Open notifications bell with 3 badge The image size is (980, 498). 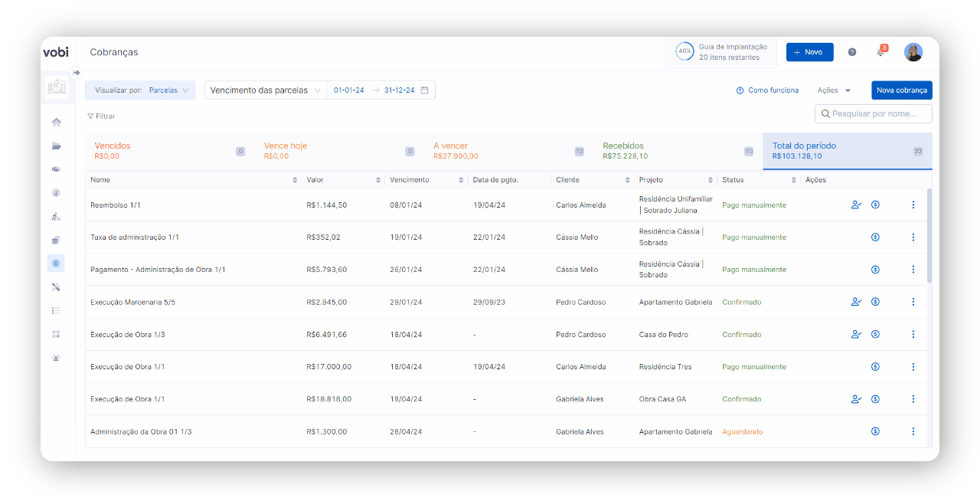coord(880,52)
